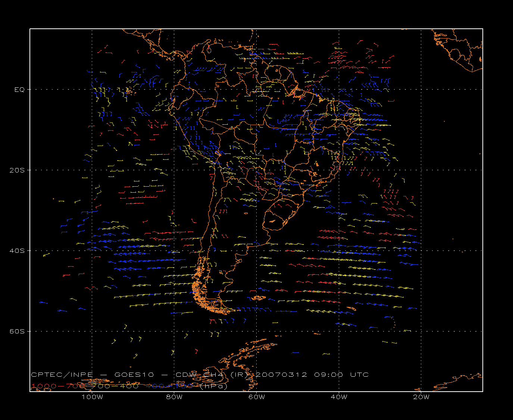Click the (hPa) unit label

tap(214, 386)
